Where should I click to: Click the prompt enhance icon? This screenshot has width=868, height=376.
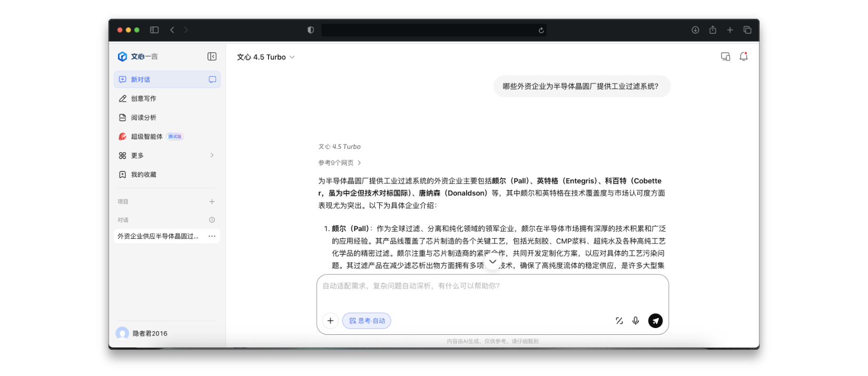tap(619, 321)
